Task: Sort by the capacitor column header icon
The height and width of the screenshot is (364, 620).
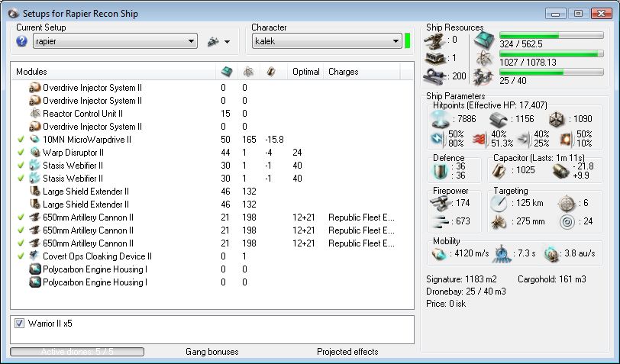Action: point(271,72)
